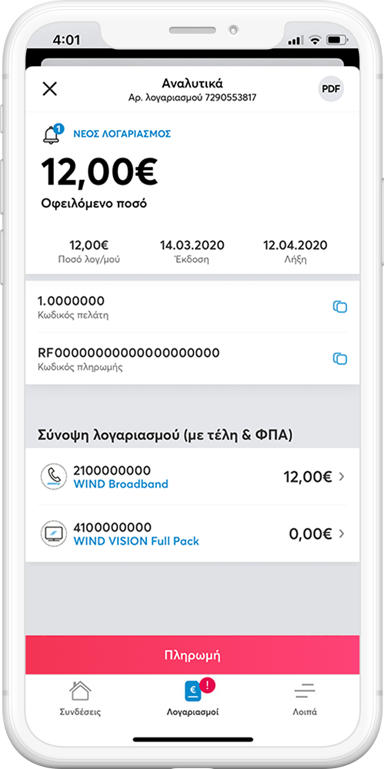The width and height of the screenshot is (384, 769).
Task: Tap the WIND VISION TV icon
Action: (53, 534)
